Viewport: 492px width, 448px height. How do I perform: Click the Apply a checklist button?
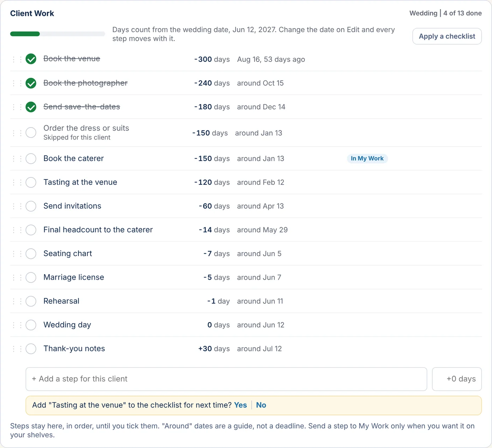[x=447, y=36]
